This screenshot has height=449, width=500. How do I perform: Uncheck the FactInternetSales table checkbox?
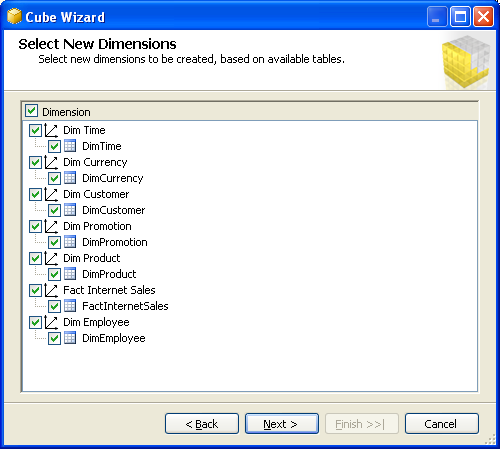click(x=54, y=306)
